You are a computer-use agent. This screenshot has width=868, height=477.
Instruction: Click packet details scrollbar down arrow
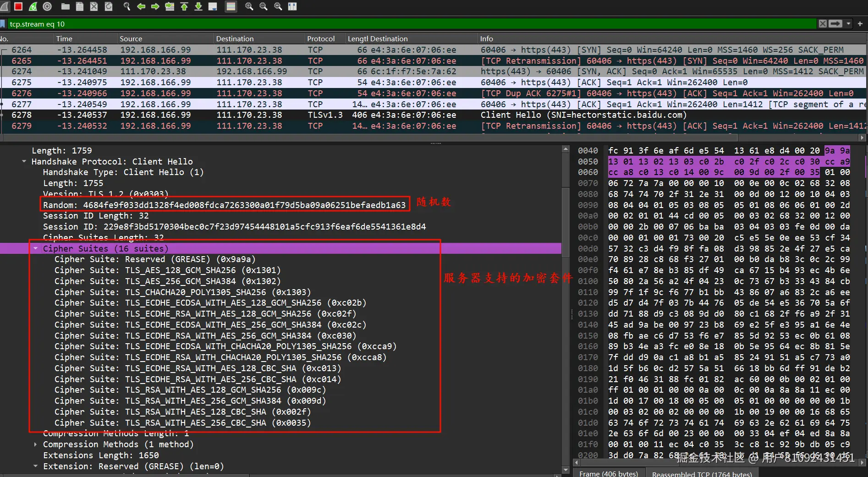(566, 470)
